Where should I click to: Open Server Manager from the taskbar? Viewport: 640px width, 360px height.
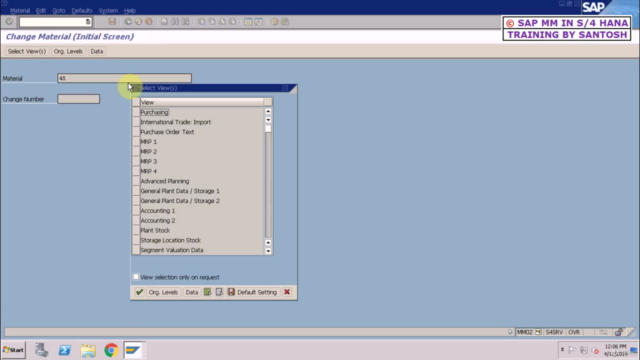(x=41, y=350)
